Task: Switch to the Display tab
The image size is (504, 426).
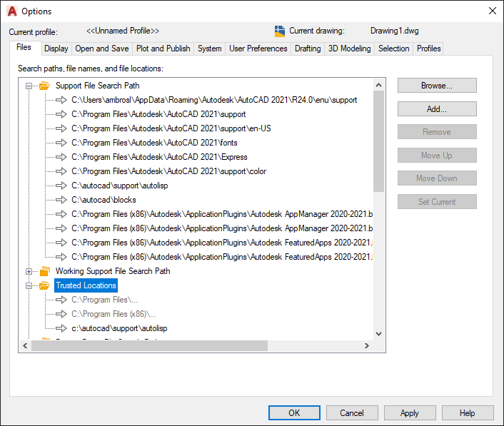Action: point(56,49)
